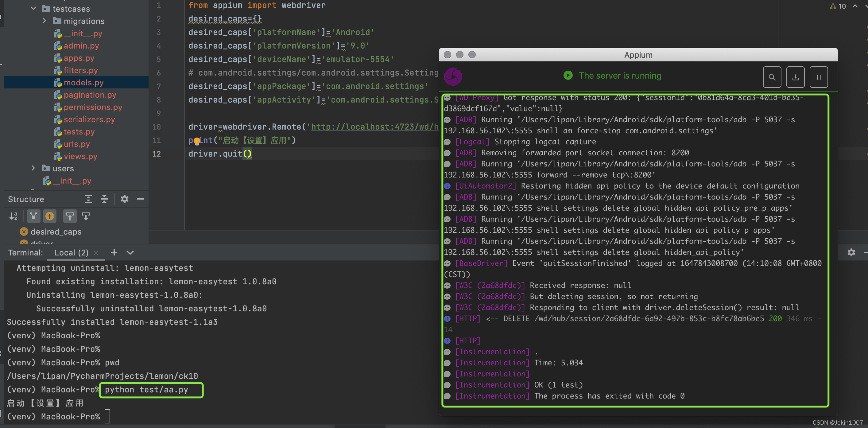Click the Autoscroll from Source icon

coord(86,216)
